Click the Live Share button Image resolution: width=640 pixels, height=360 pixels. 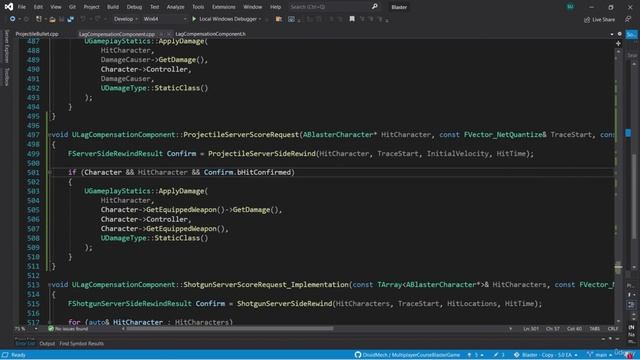coord(599,19)
